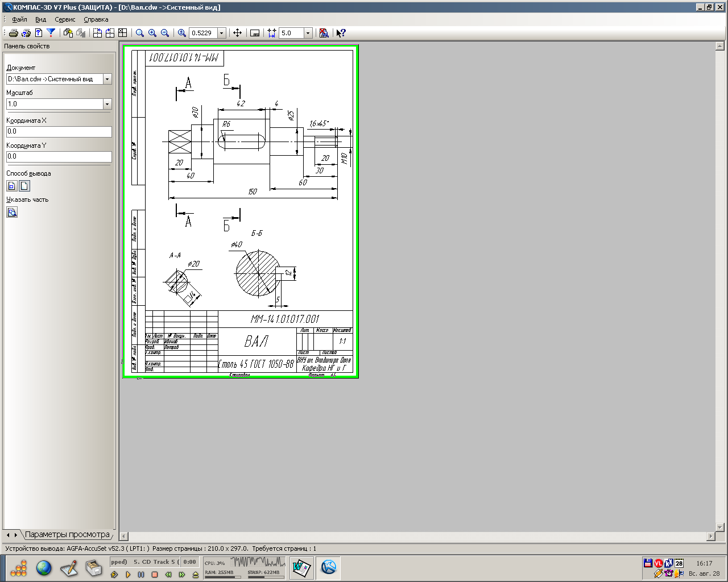728x582 pixels.
Task: Open printer setup icon with question mark
Action: click(26, 33)
